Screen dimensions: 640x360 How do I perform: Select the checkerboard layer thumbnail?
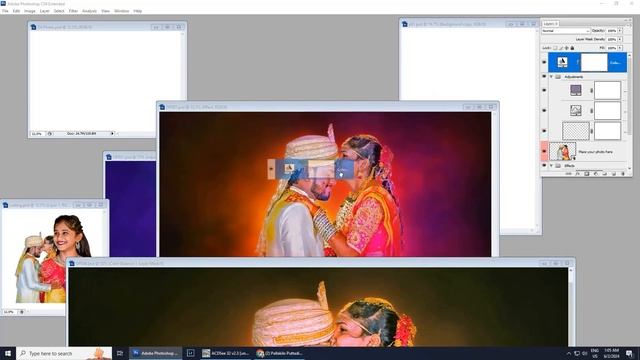point(576,131)
